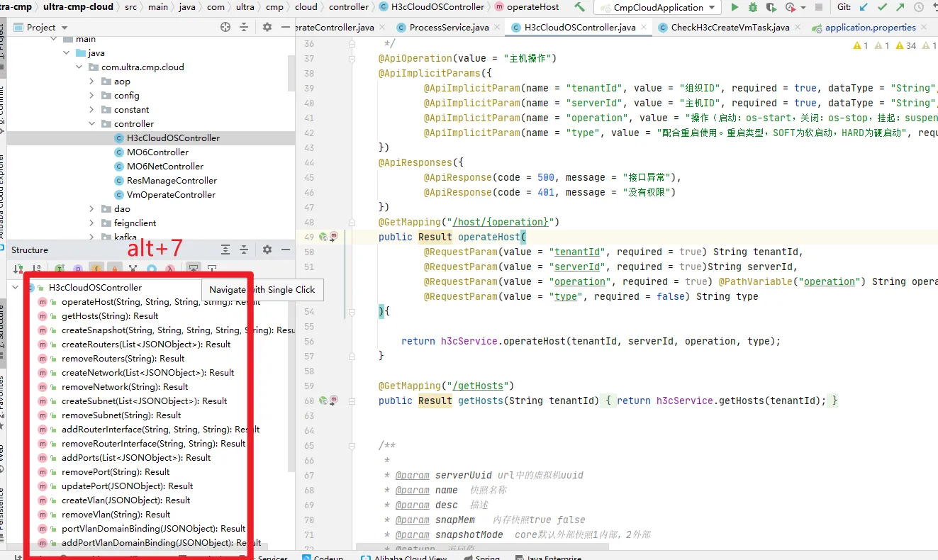The height and width of the screenshot is (560, 938).
Task: Toggle Show Anonymous Classes filter
Action: click(x=152, y=269)
